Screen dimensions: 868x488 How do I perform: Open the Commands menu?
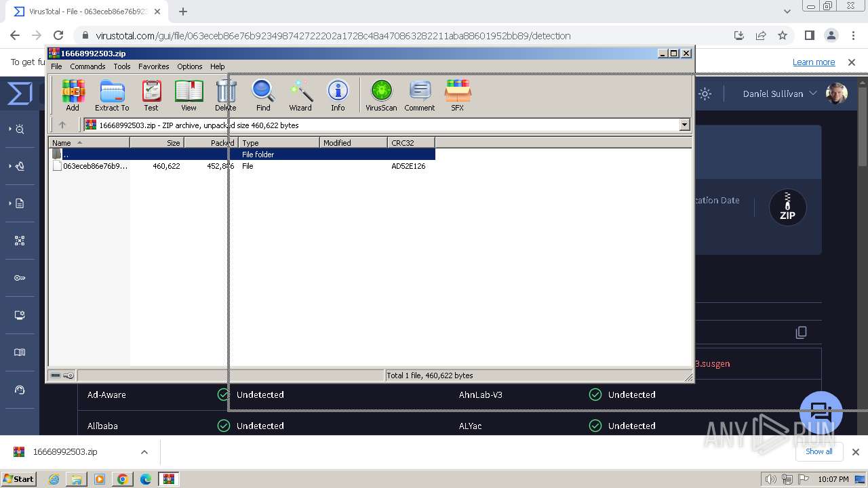(x=87, y=66)
